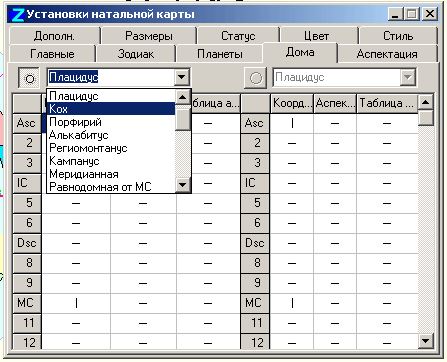Image resolution: width=447 pixels, height=362 pixels.
Task: Toggle the left row 6 first-column cell
Action: 76,223
